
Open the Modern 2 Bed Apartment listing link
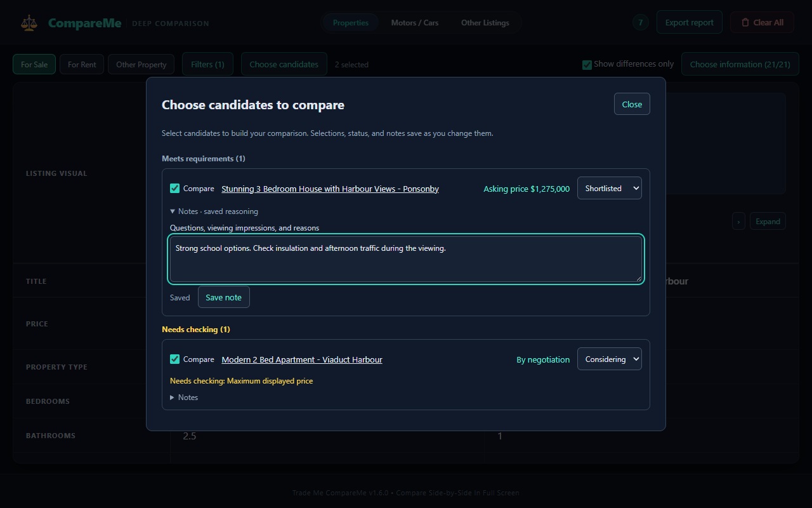pos(302,359)
